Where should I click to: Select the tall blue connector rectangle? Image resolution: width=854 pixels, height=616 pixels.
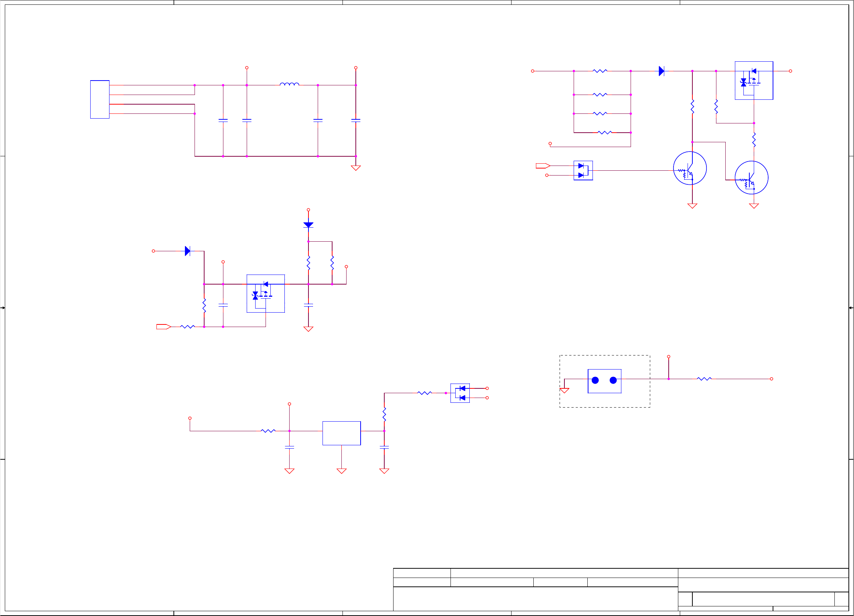[100, 99]
